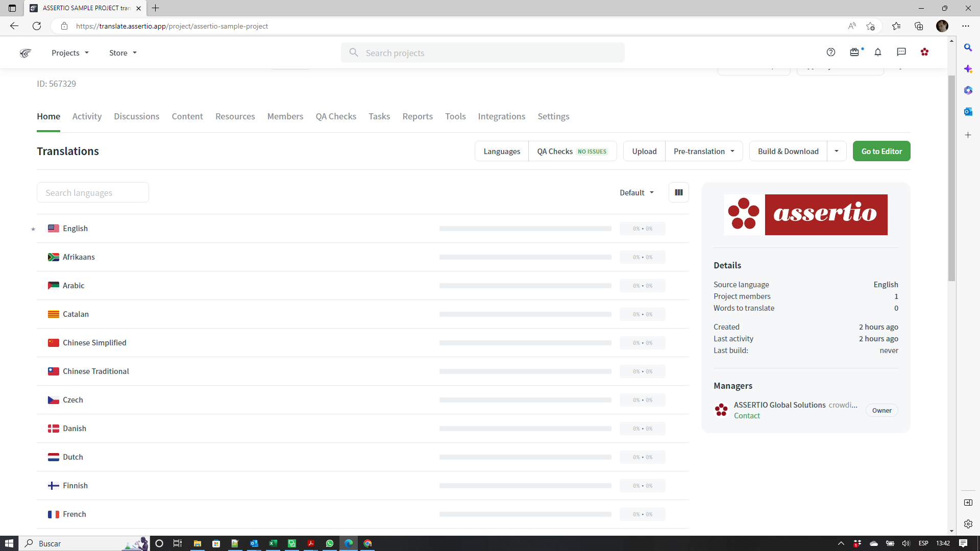The width and height of the screenshot is (980, 551).
Task: Click the Arabic translation progress bar
Action: click(x=525, y=286)
